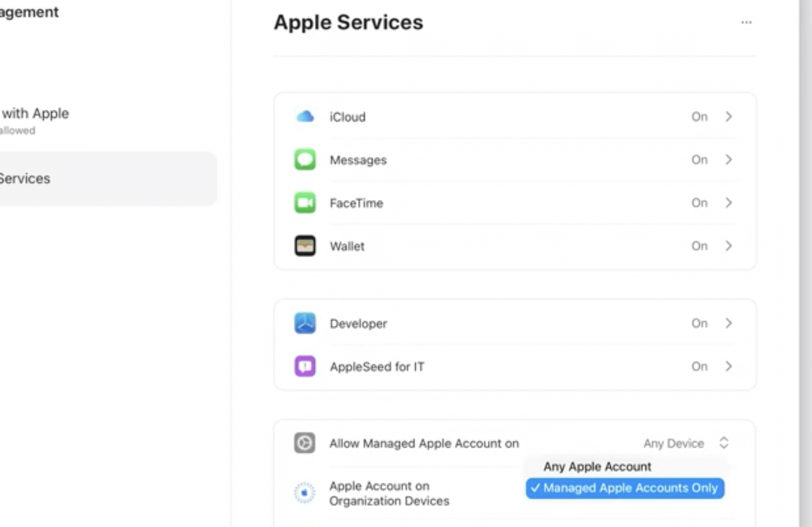
Task: Expand AppleSeed for IT settings chevron
Action: coord(729,366)
